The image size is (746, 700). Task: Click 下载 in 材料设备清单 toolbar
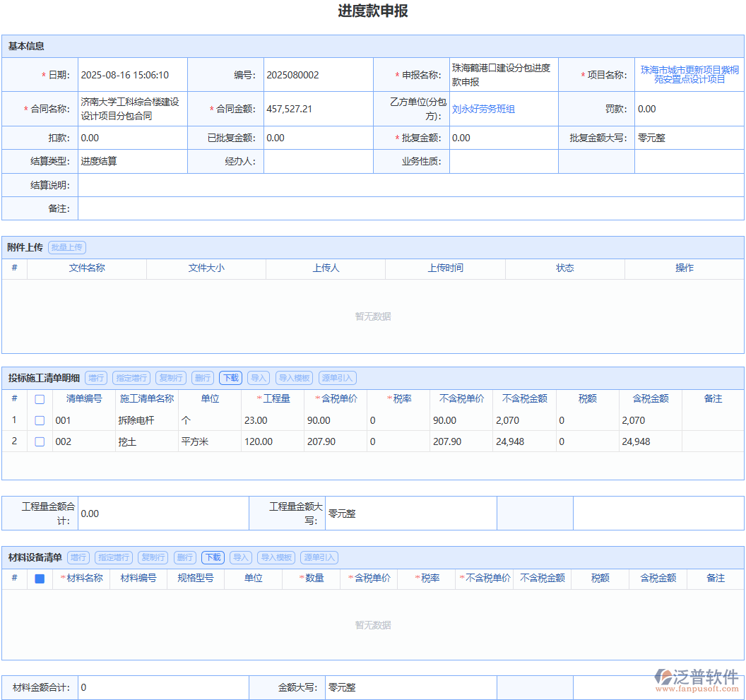coord(212,557)
